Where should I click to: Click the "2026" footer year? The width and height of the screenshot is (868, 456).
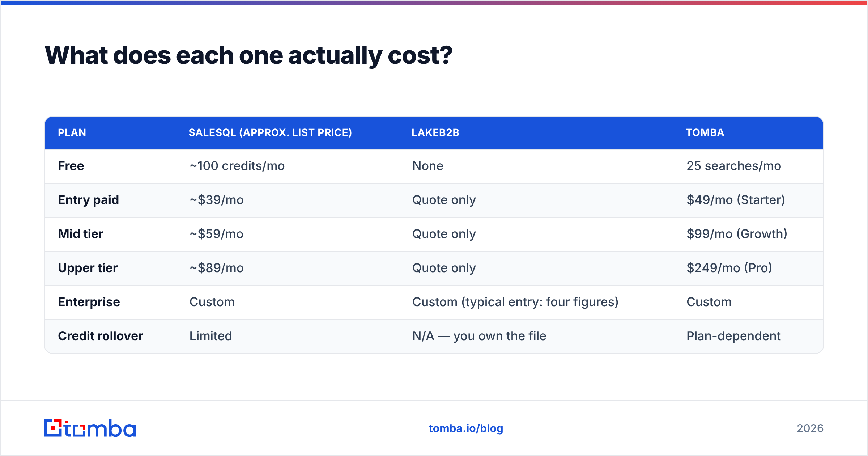(810, 428)
